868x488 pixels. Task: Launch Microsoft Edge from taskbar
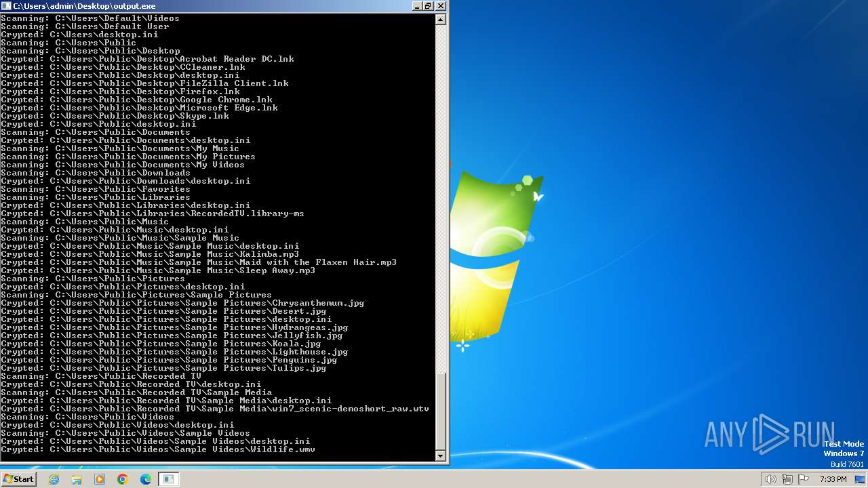[x=146, y=479]
